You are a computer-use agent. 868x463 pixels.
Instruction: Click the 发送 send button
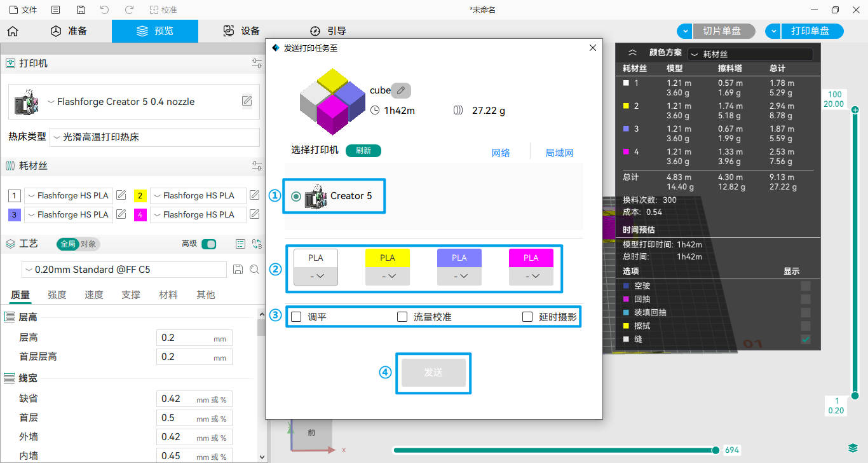pos(433,373)
